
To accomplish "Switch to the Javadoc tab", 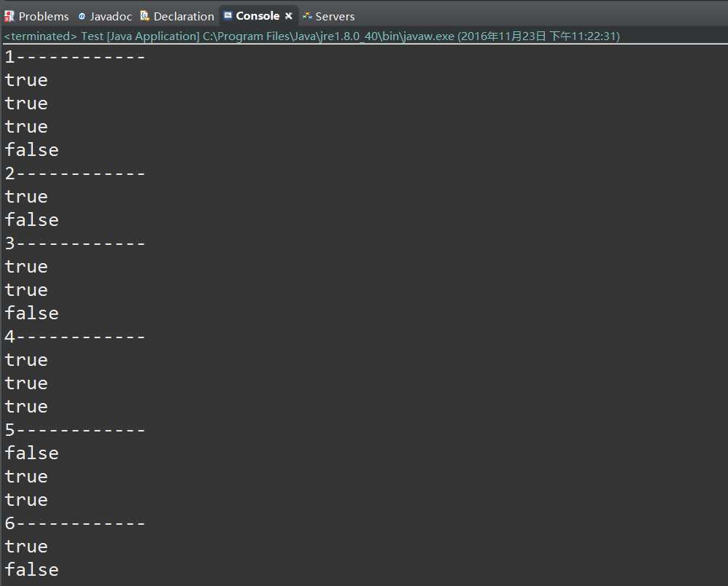I will click(105, 16).
